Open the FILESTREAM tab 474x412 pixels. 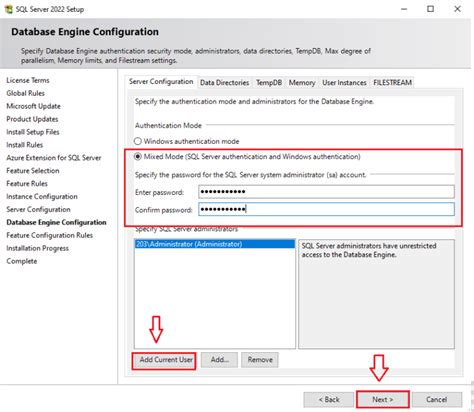point(392,83)
